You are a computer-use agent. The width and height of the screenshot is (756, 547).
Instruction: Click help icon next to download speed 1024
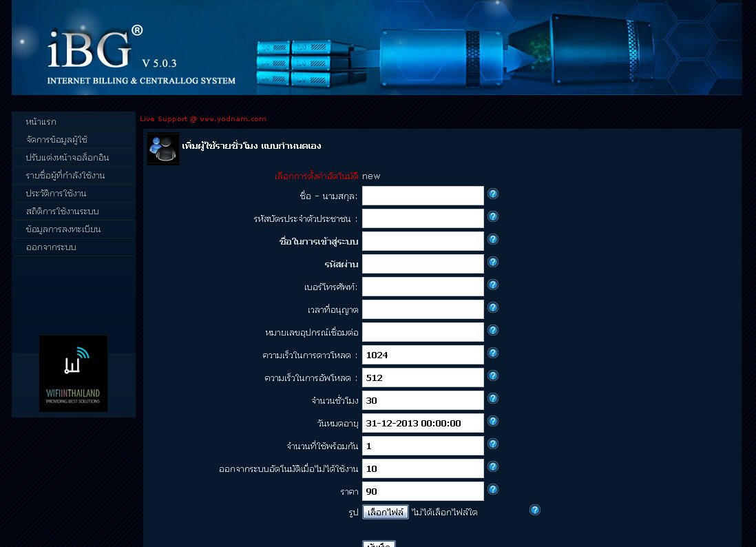point(493,353)
